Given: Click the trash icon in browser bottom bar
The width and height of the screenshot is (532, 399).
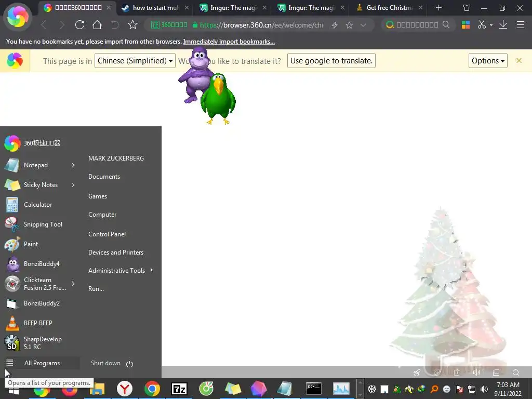Looking at the screenshot, I should pos(457,372).
